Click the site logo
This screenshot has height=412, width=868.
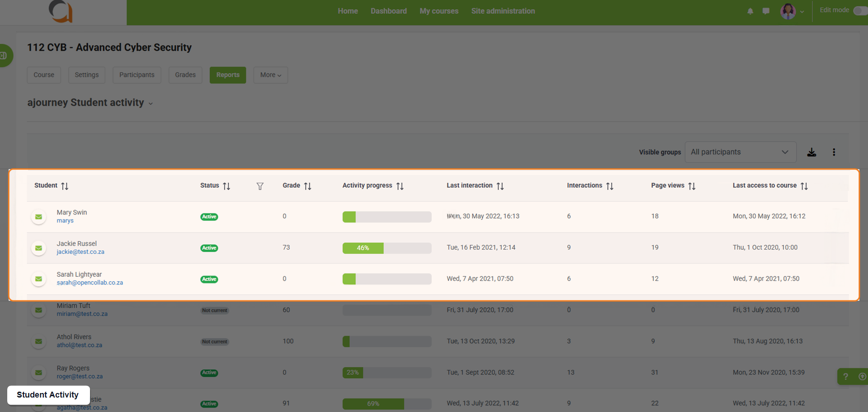61,11
